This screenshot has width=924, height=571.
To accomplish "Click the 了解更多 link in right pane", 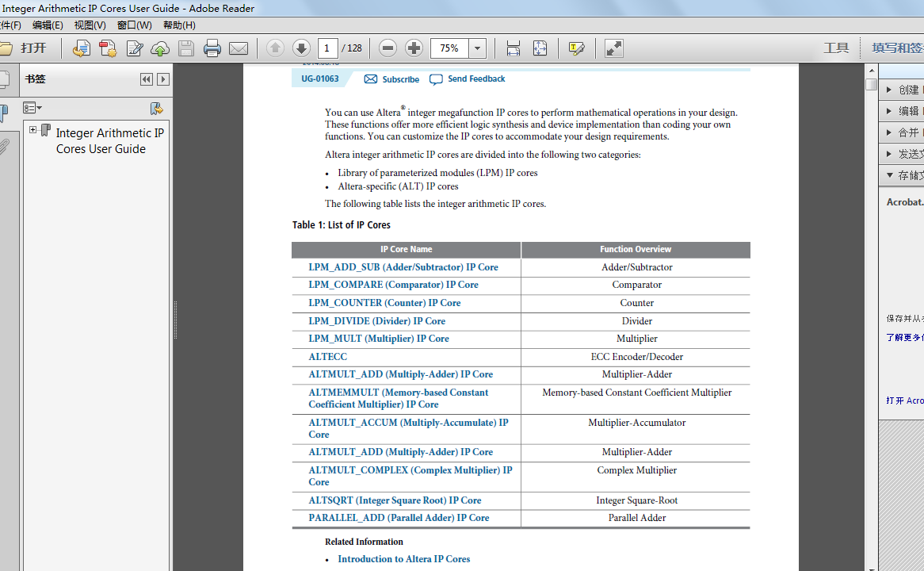I will [904, 337].
